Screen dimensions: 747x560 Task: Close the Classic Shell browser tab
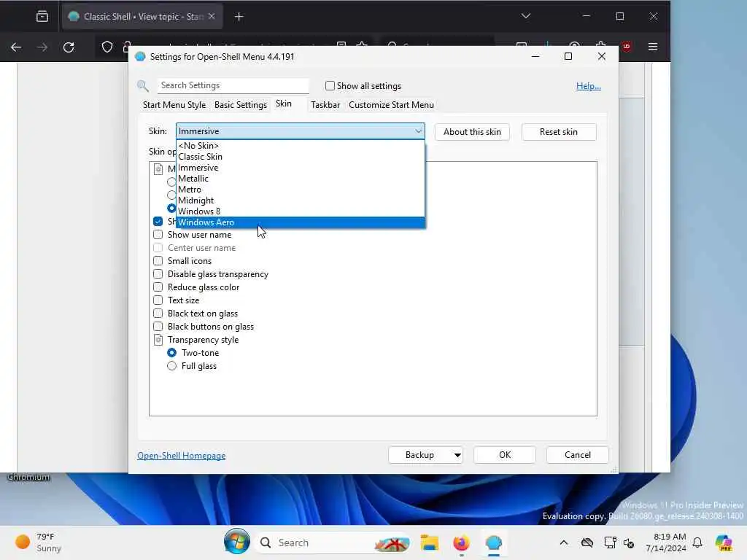[x=212, y=16]
